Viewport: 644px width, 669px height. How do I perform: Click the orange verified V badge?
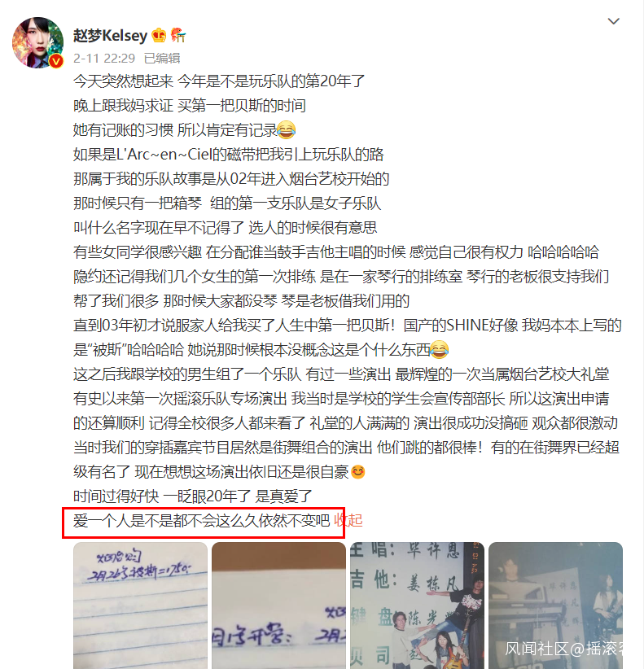[56, 61]
